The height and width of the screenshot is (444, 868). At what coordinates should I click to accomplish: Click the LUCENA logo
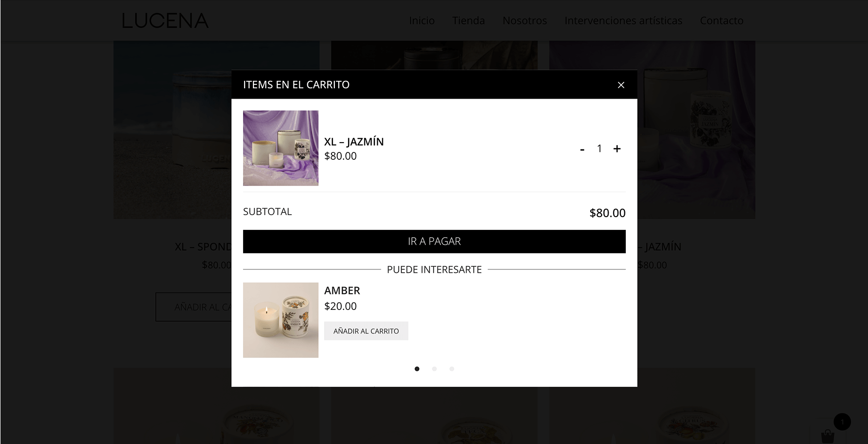point(165,21)
